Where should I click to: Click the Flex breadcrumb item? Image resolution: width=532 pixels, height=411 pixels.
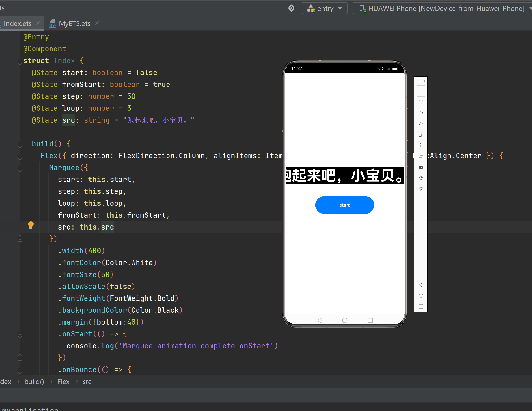click(63, 382)
